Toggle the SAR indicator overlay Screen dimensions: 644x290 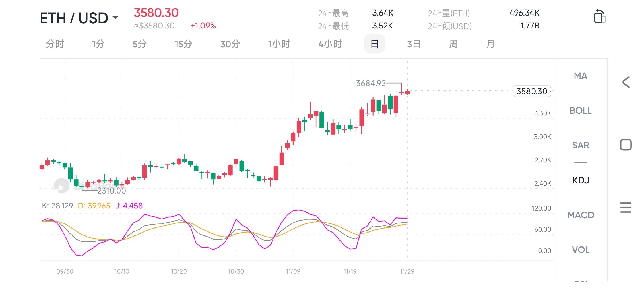point(580,145)
